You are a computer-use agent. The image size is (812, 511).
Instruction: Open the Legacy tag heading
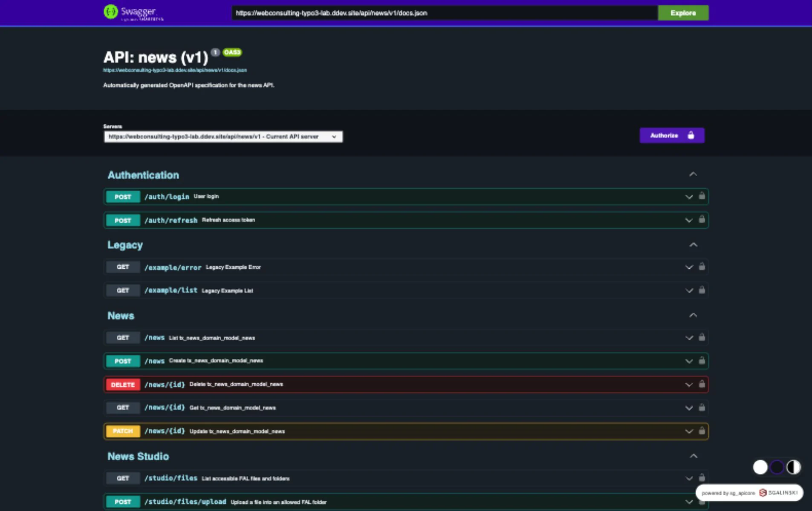coord(125,245)
